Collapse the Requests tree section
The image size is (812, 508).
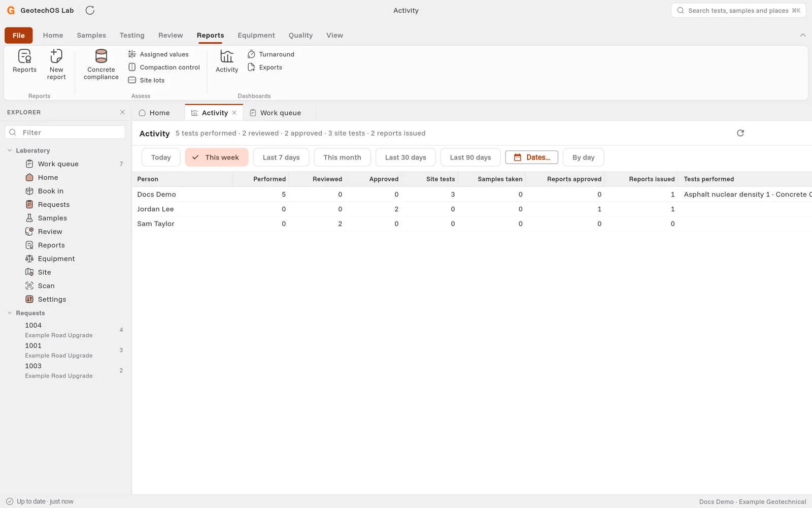click(10, 313)
